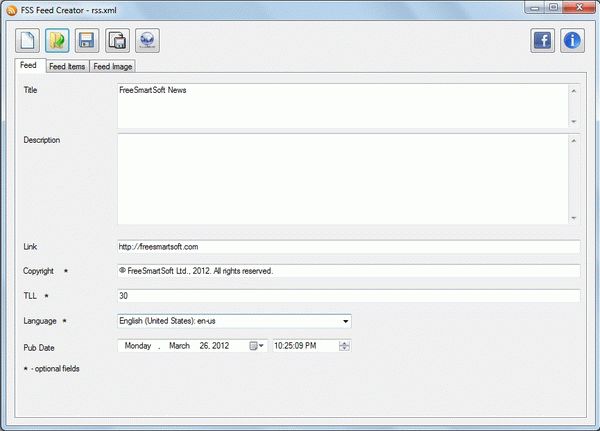Select the month March in Pub Date
The height and width of the screenshot is (431, 600).
(179, 346)
